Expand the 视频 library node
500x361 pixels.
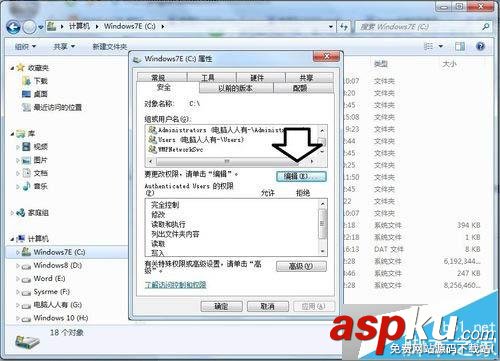coord(18,147)
